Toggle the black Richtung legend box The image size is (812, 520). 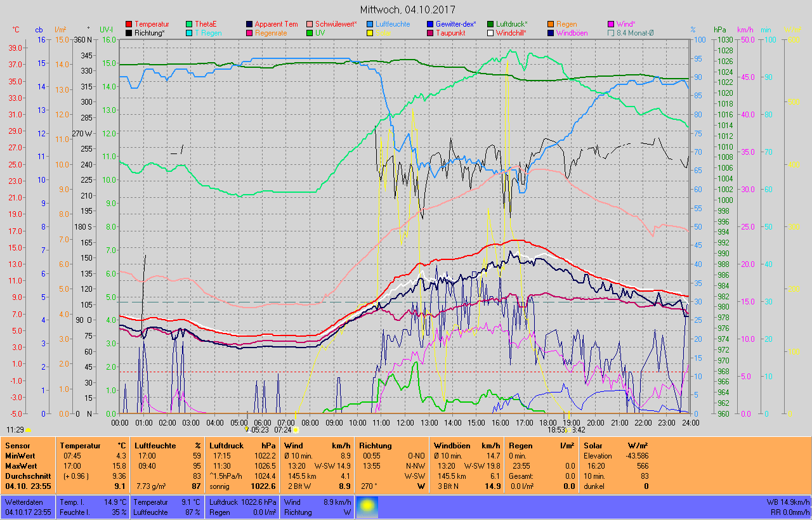point(129,33)
